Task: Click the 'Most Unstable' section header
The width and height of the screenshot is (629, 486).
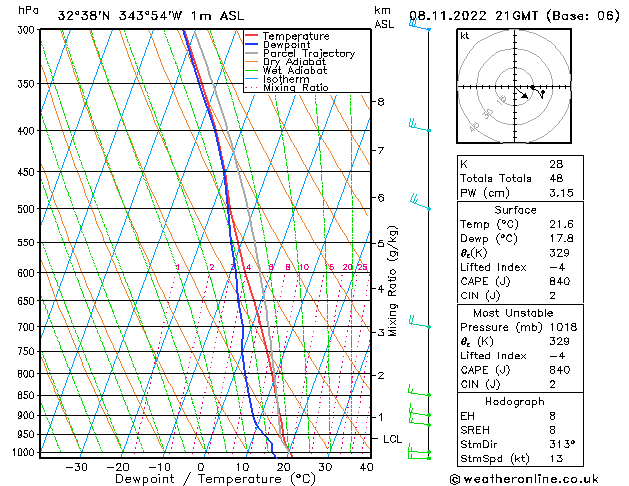Action: pyautogui.click(x=513, y=313)
